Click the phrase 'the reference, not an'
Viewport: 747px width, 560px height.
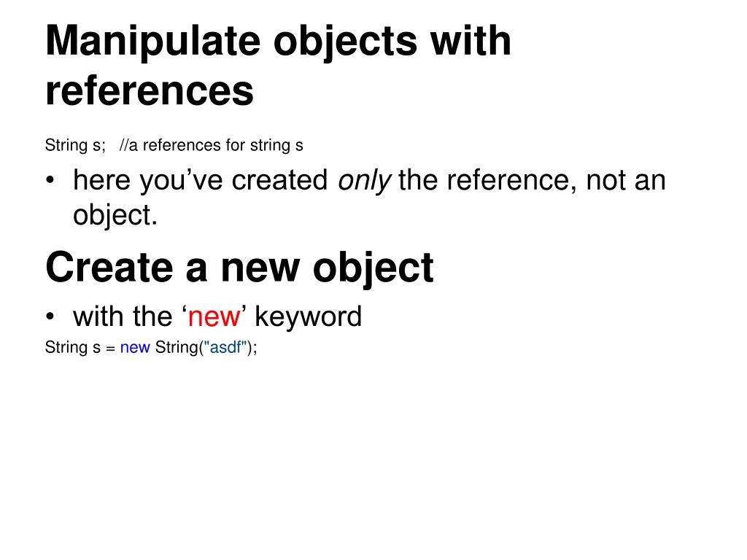[532, 181]
